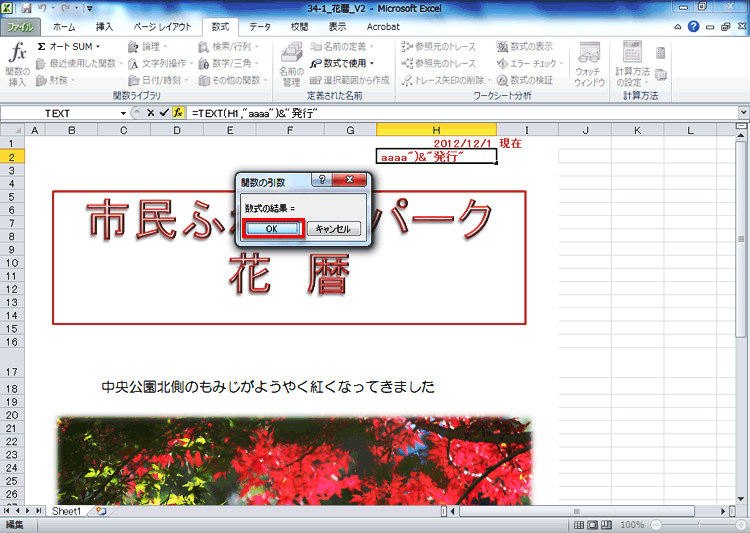
Task: Select row 2 header
Action: 12,157
